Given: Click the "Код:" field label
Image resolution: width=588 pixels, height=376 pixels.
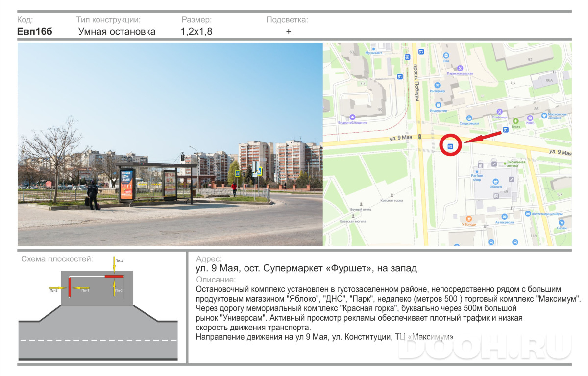Looking at the screenshot, I should click(25, 20).
